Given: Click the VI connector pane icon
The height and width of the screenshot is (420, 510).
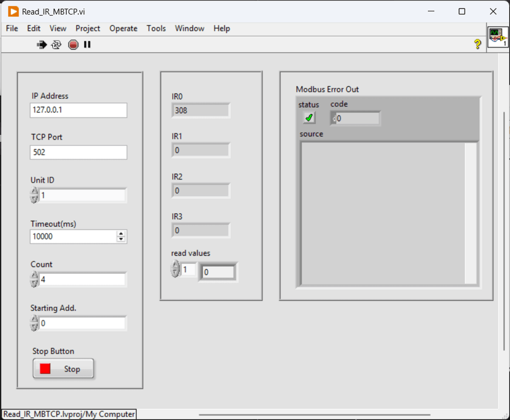Looking at the screenshot, I should (x=498, y=37).
